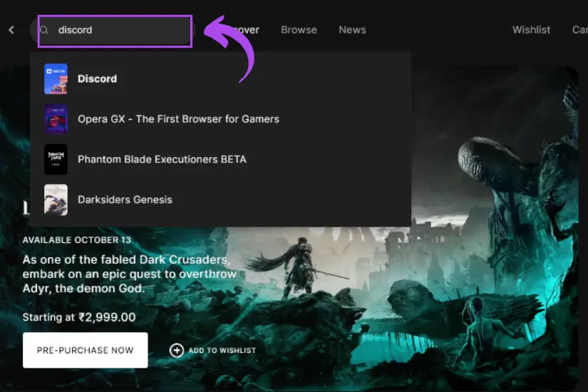The width and height of the screenshot is (588, 392).
Task: Click the Pre-Purchase Now button
Action: [x=85, y=350]
